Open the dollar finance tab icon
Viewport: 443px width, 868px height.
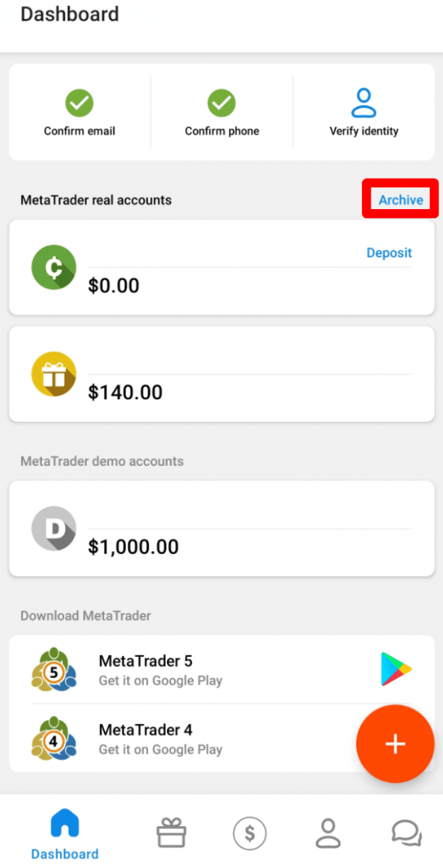(x=250, y=833)
